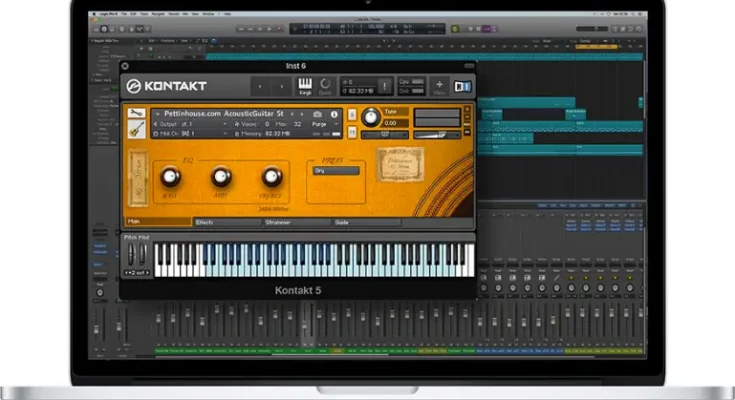The width and height of the screenshot is (735, 400).
Task: Open the instrument info icon
Action: tap(333, 114)
